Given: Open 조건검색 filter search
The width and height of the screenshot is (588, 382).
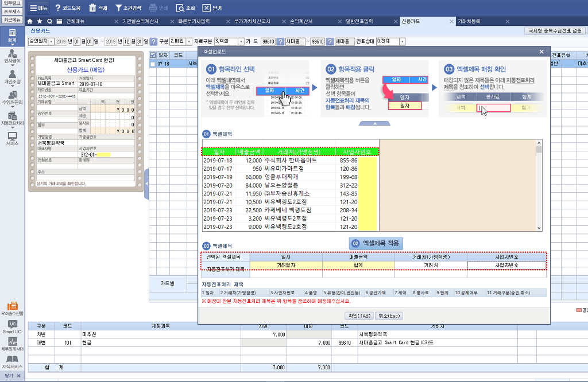Looking at the screenshot, I should tap(118, 8).
